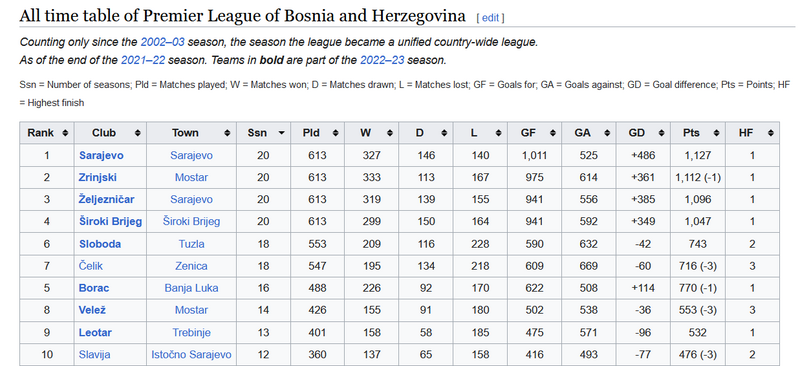Select Slavija's points 476 (-3)
The height and width of the screenshot is (366, 800).
point(698,354)
